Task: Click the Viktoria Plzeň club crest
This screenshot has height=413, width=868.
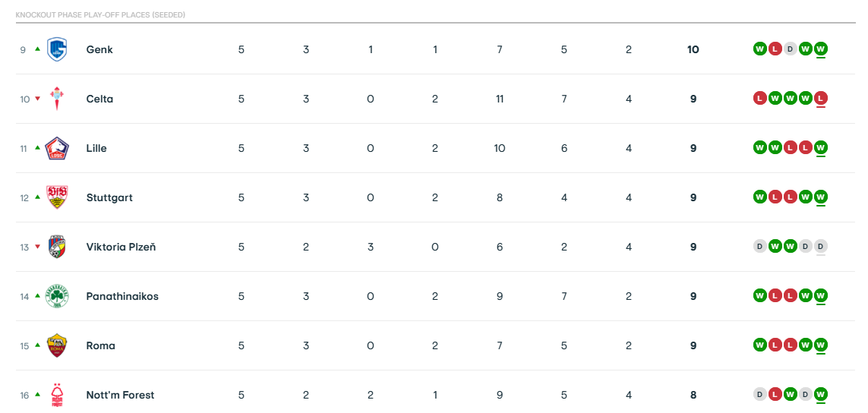Action: [57, 247]
